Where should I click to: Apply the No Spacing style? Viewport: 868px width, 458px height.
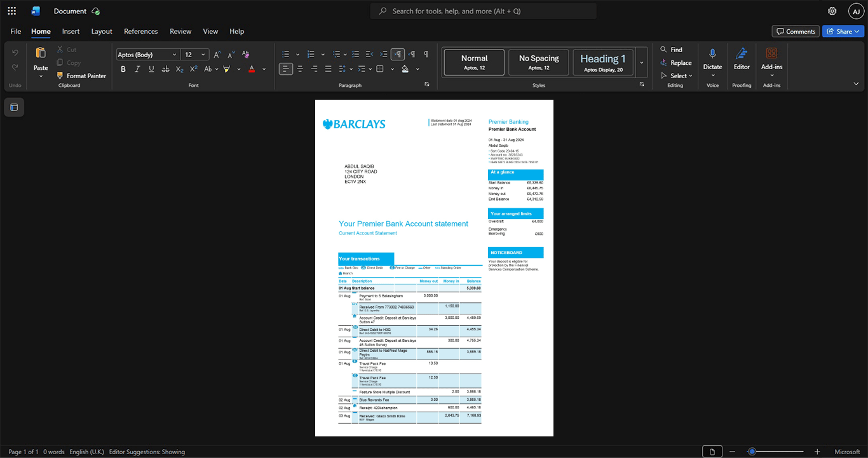pos(539,62)
